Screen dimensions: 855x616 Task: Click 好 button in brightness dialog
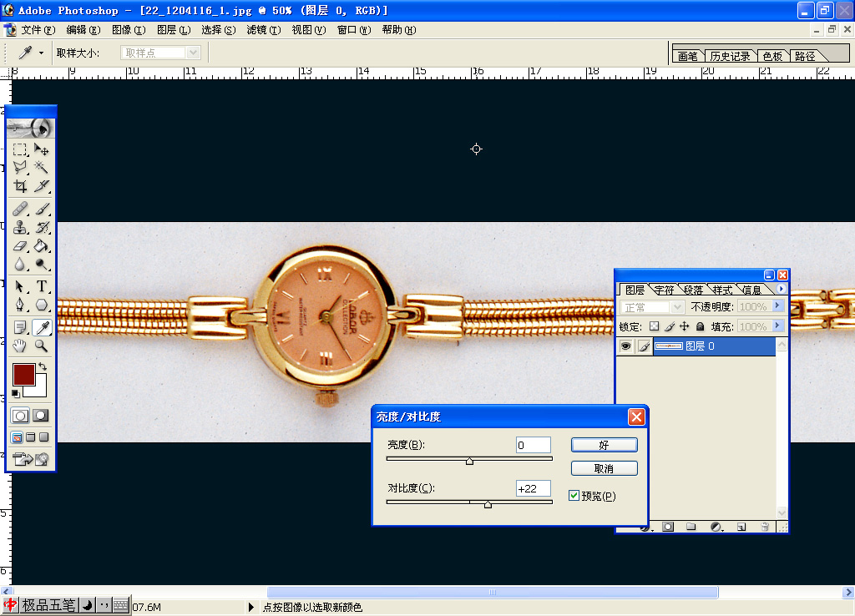pyautogui.click(x=605, y=445)
